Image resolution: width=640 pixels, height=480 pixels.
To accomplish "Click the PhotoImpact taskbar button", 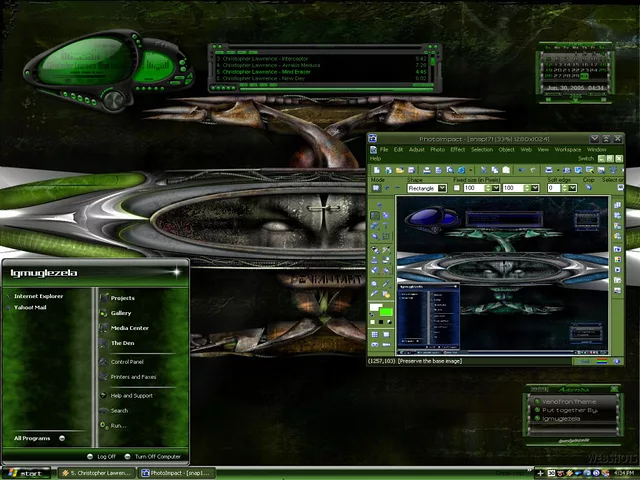I will click(x=178, y=473).
